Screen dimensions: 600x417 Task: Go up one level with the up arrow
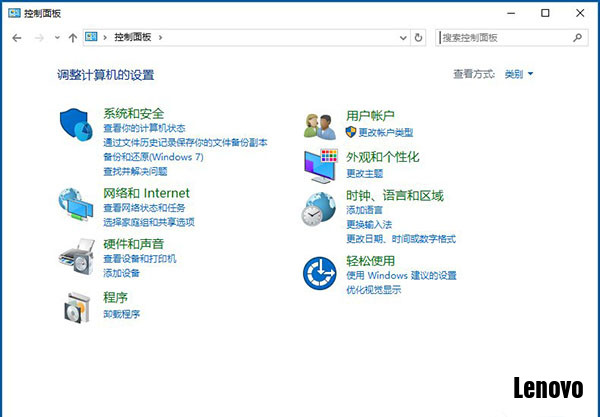[x=73, y=37]
